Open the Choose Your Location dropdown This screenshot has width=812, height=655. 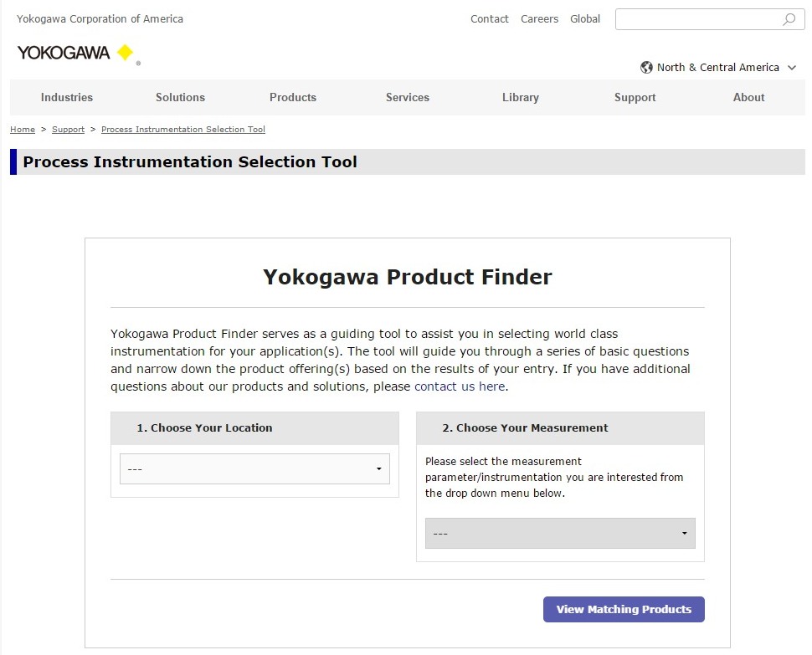coord(254,469)
